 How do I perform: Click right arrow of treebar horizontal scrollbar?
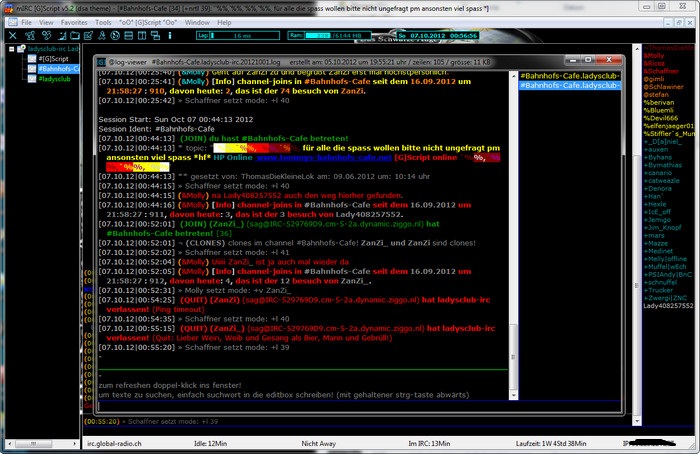tap(75, 444)
